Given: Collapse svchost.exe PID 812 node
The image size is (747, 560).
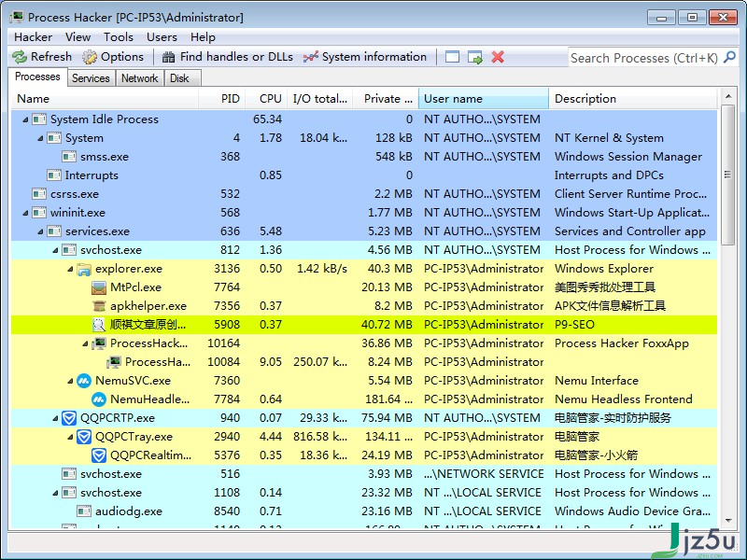Looking at the screenshot, I should click(x=55, y=250).
